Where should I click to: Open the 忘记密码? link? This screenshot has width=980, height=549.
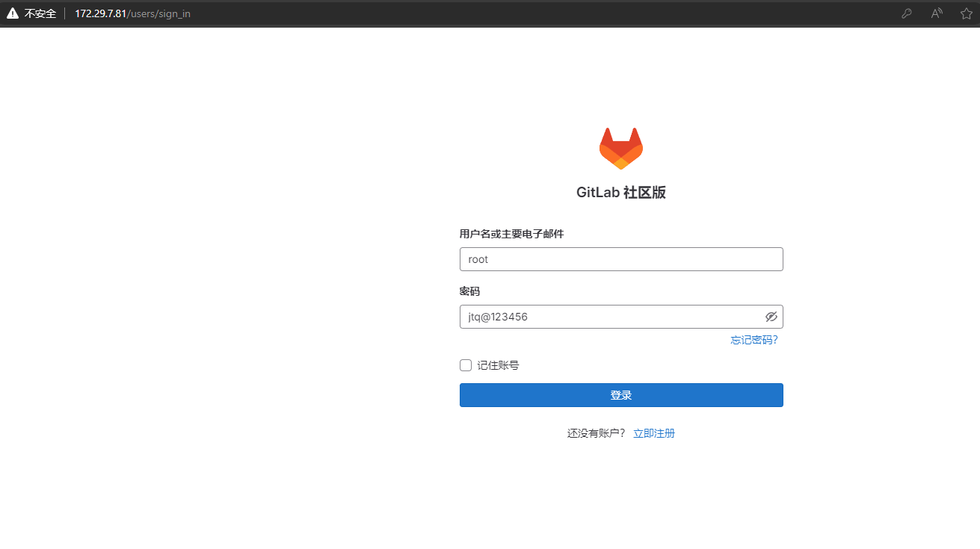(754, 340)
